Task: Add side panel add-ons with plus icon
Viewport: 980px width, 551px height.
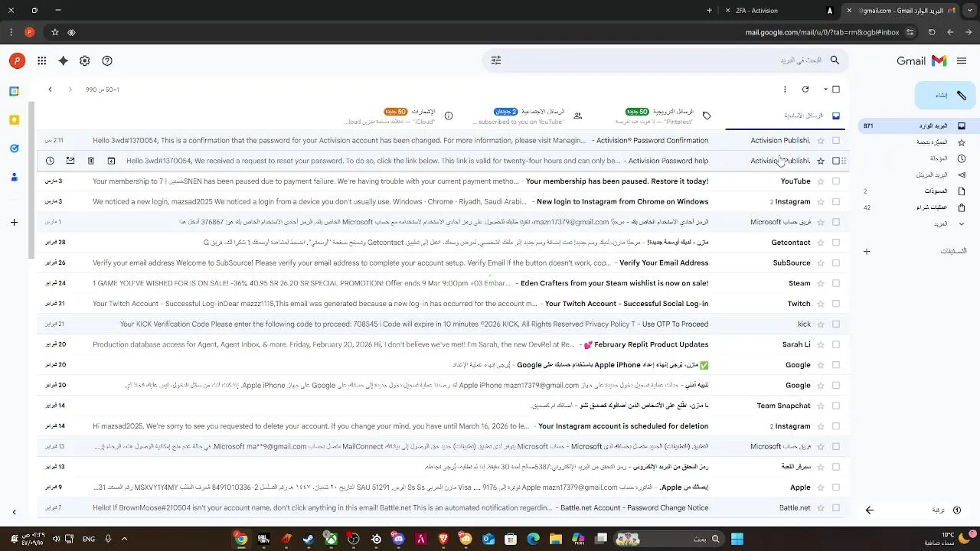Action: point(14,223)
